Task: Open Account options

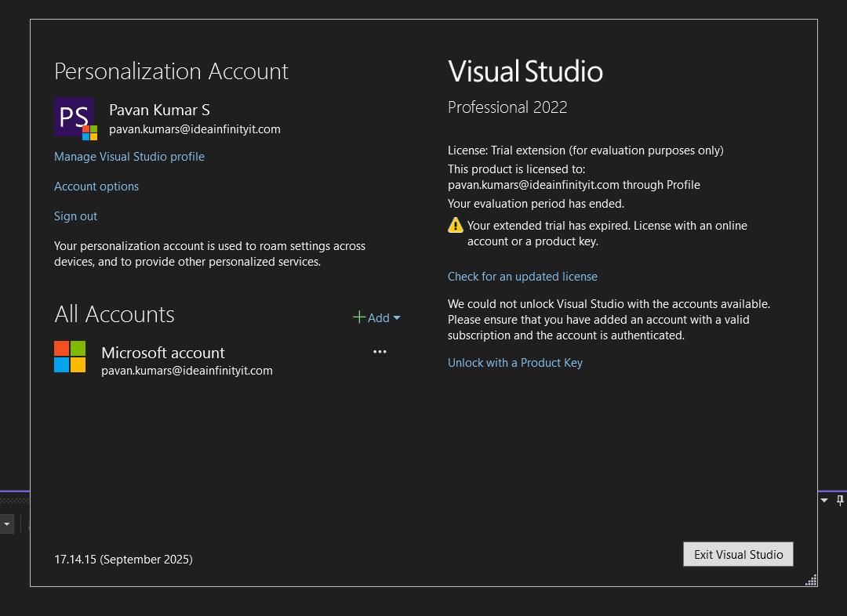Action: (x=96, y=187)
